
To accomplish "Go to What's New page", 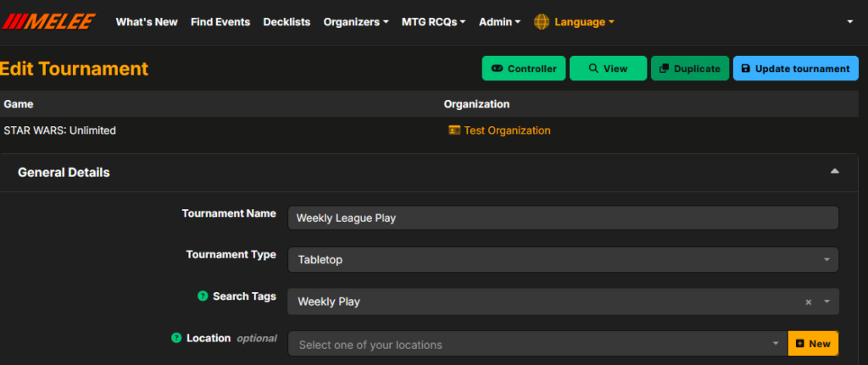I will click(147, 22).
